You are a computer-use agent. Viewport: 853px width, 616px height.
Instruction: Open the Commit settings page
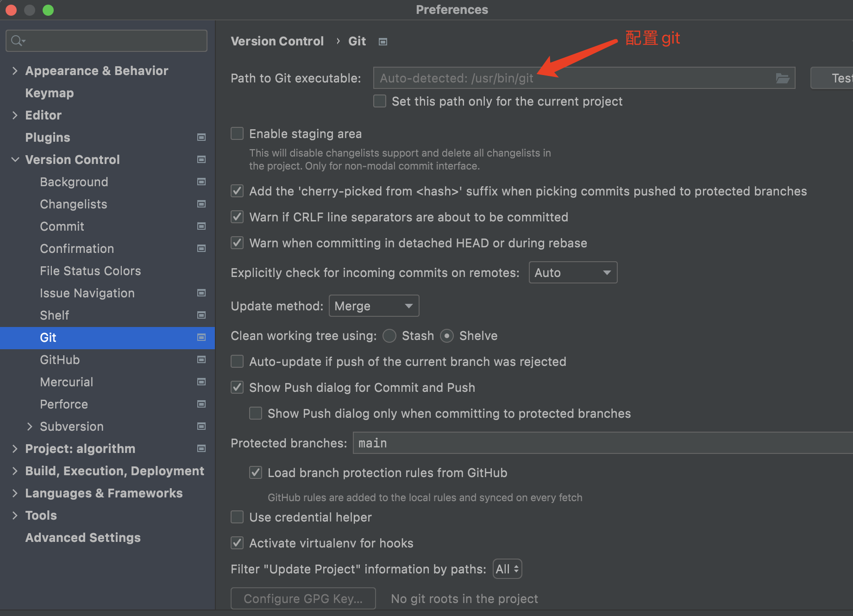[62, 226]
